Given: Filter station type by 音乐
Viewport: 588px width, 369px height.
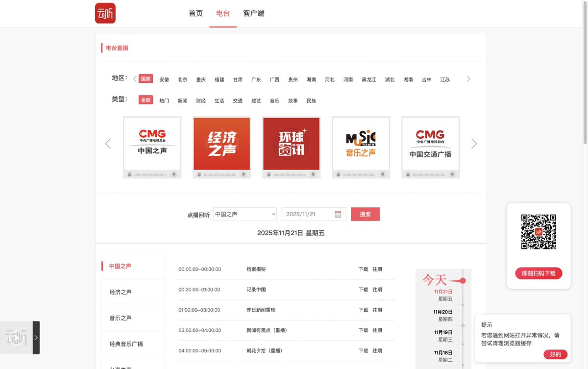Looking at the screenshot, I should 274,100.
